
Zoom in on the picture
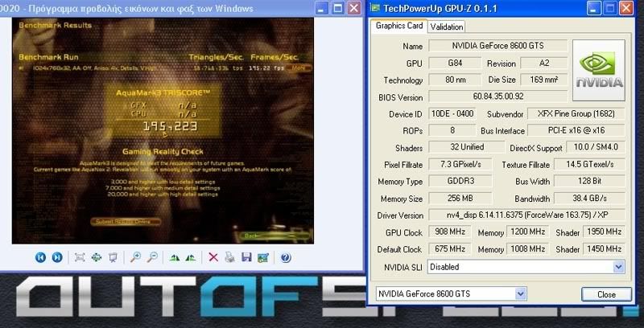tap(135, 257)
